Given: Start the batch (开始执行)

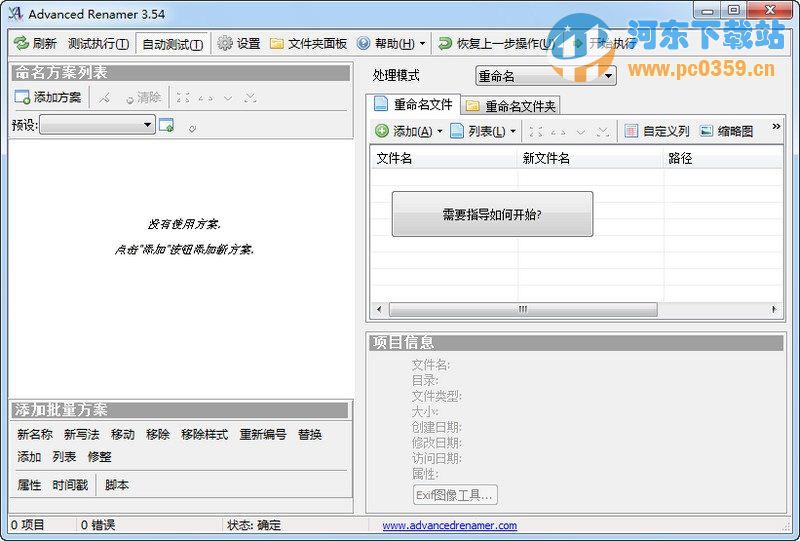Looking at the screenshot, I should (x=605, y=43).
